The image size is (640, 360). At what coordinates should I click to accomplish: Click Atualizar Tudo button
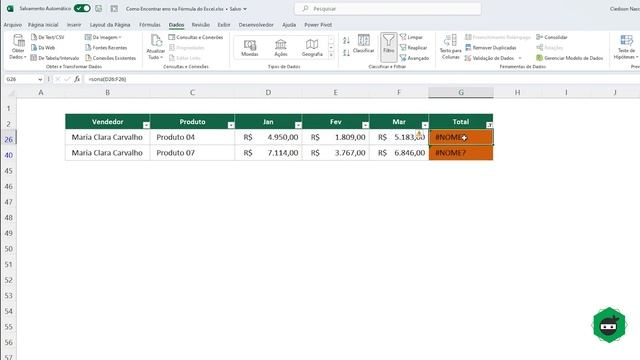click(156, 47)
